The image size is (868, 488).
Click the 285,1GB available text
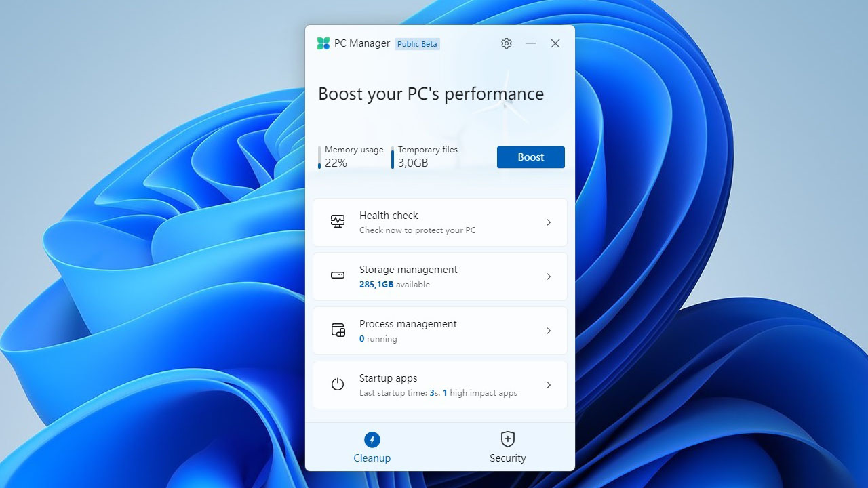pyautogui.click(x=395, y=285)
